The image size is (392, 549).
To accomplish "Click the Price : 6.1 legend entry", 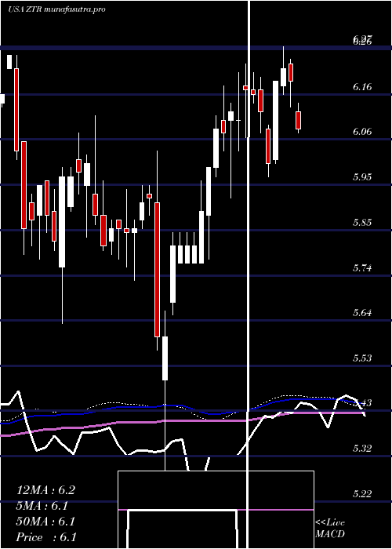I will click(46, 537).
